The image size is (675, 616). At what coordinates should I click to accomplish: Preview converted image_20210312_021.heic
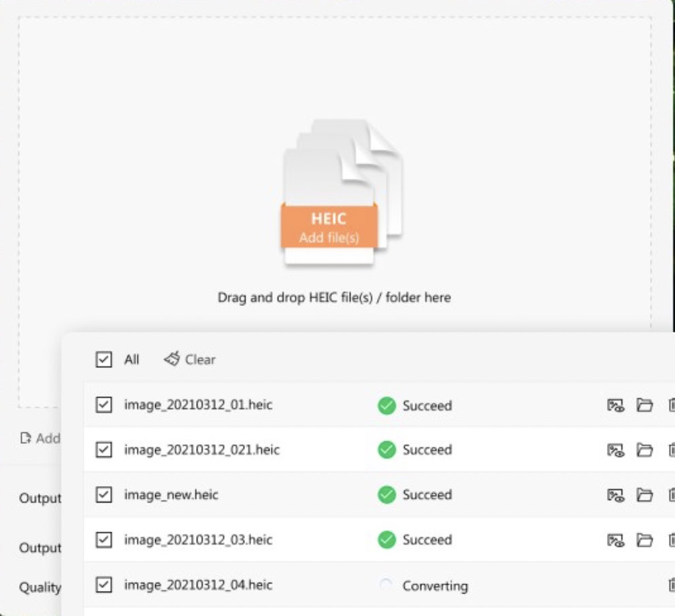click(615, 450)
